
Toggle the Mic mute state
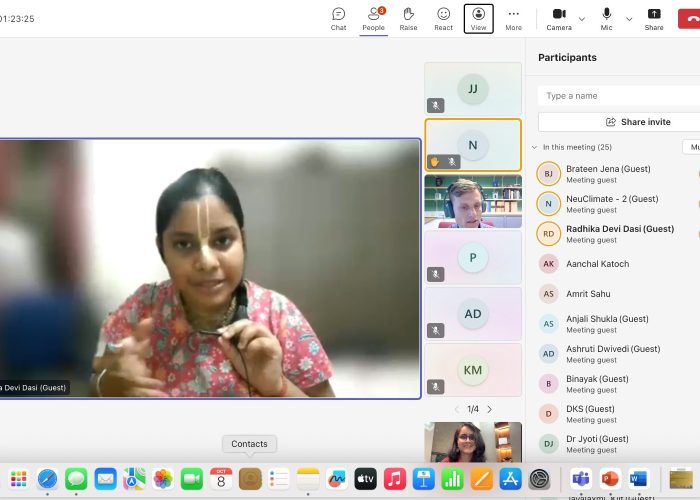[606, 19]
